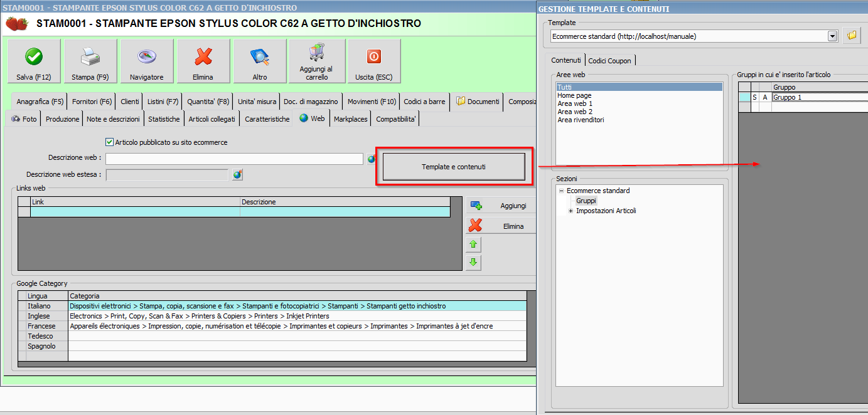
Task: Open the Listini (F7) tab
Action: pyautogui.click(x=163, y=102)
